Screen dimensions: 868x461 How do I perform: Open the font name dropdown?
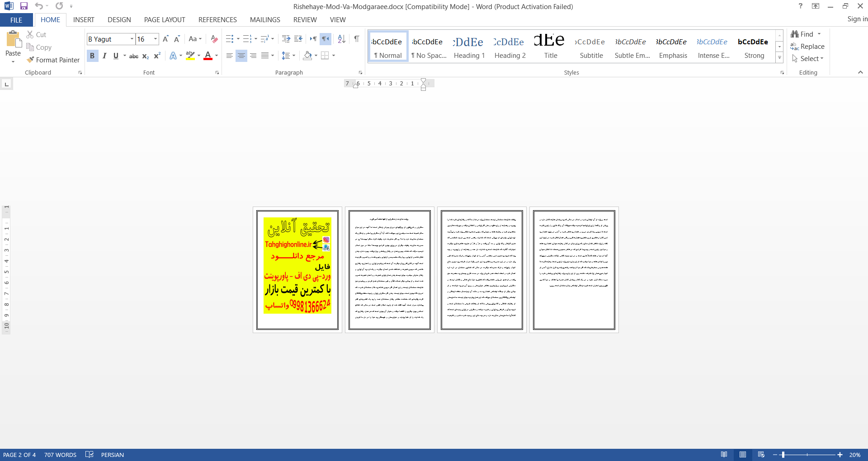132,39
